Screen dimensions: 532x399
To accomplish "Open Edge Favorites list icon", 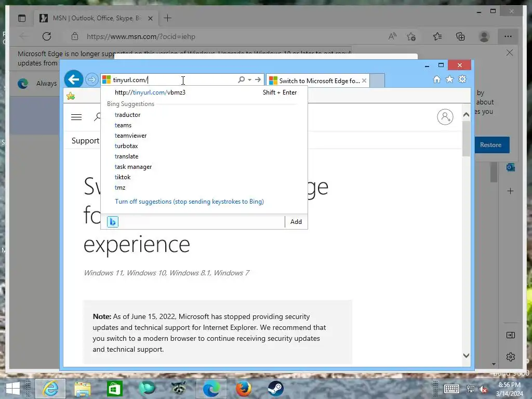I will 437,36.
